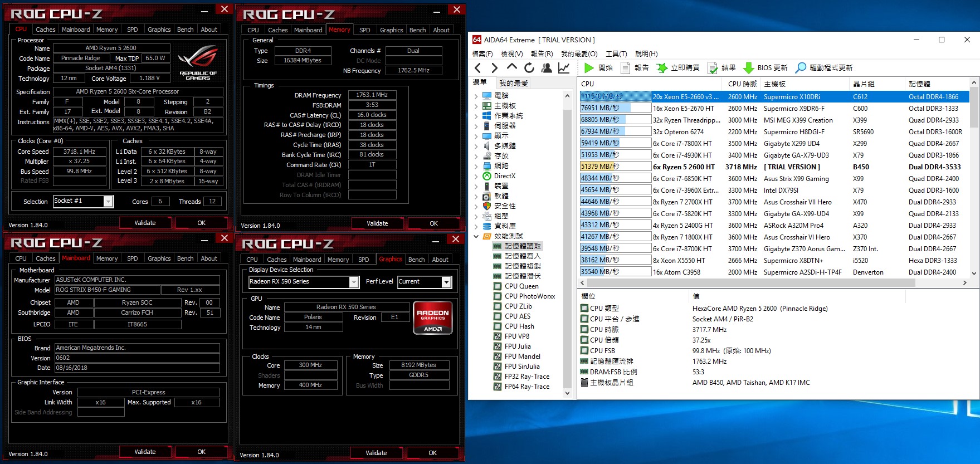The width and height of the screenshot is (980, 464).
Task: Select the 8x Ryzen 7 2700X HT row
Action: coord(774,202)
